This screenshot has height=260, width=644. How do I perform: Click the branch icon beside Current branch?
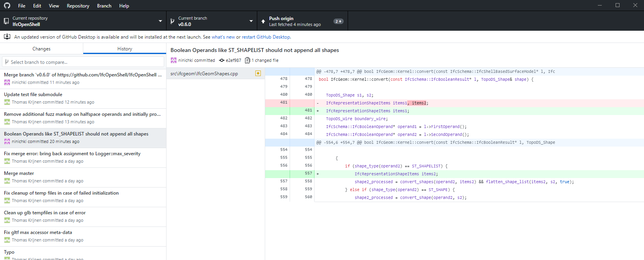(172, 21)
